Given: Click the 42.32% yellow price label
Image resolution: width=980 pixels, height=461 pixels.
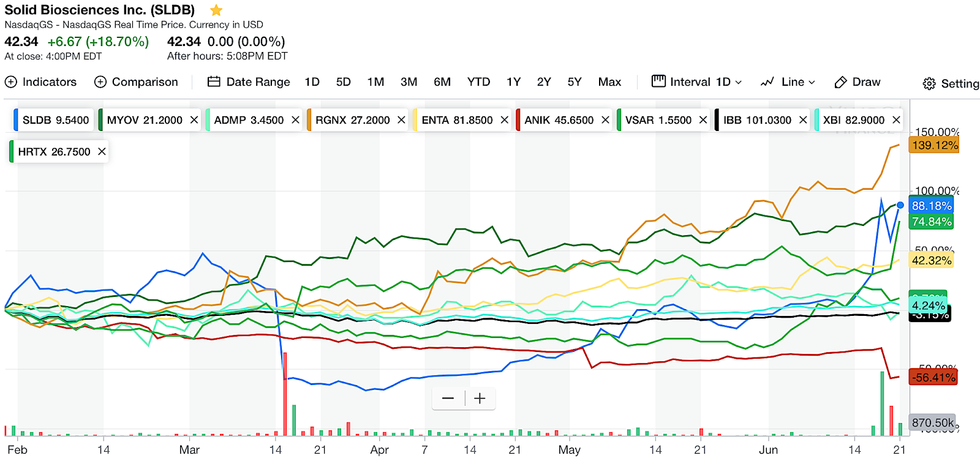Looking at the screenshot, I should coord(932,260).
